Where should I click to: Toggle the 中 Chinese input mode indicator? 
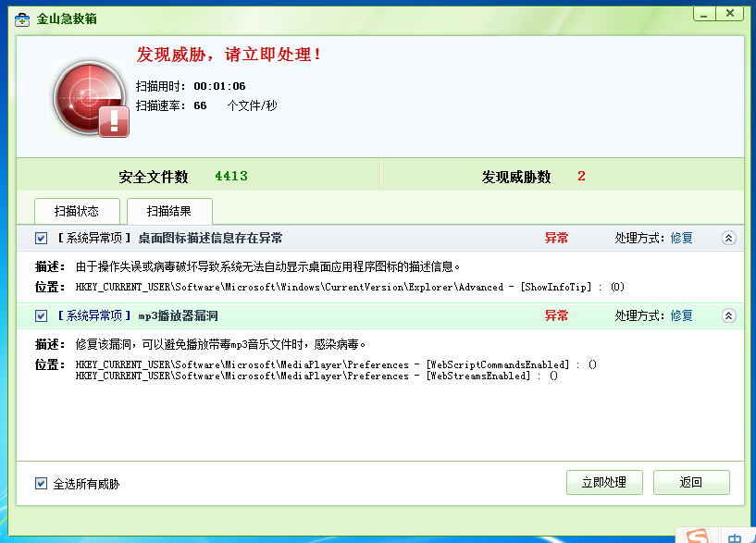click(735, 538)
